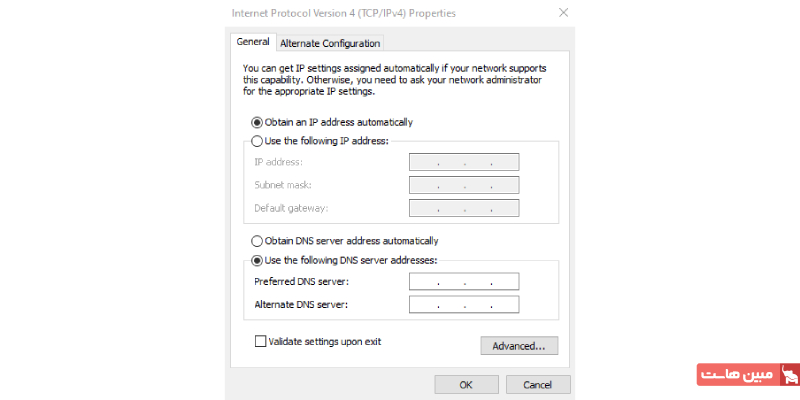Open Advanced TCP/IP settings
This screenshot has width=800, height=400.
click(x=519, y=346)
